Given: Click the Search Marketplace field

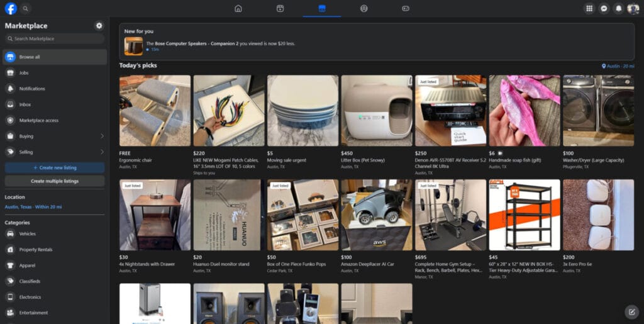Looking at the screenshot, I should click(x=55, y=39).
